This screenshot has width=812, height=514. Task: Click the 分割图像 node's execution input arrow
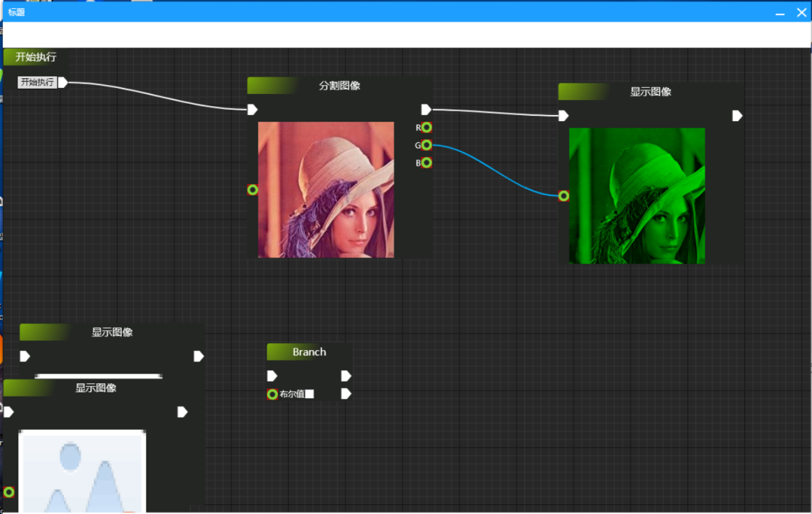pyautogui.click(x=253, y=110)
